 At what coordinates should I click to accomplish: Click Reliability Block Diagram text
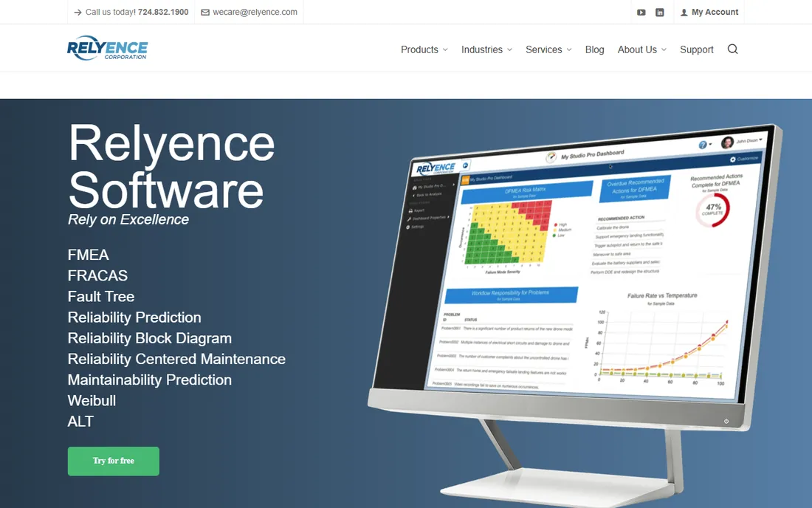coord(150,338)
